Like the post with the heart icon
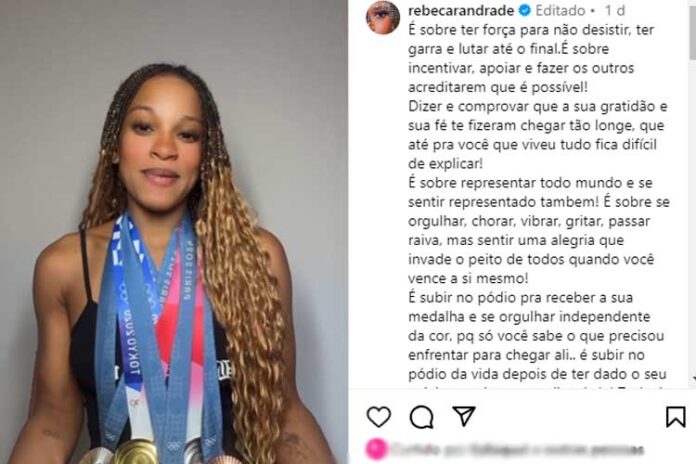The width and height of the screenshot is (696, 464). point(379,417)
